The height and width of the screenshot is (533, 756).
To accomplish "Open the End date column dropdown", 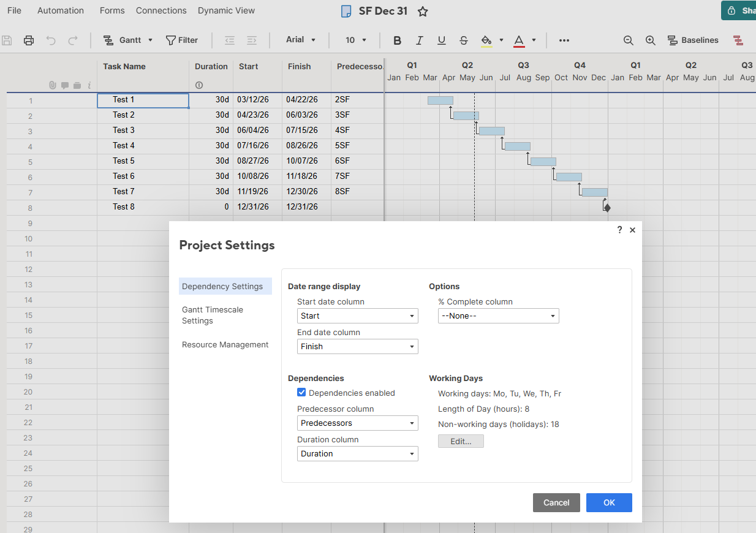I will point(358,347).
